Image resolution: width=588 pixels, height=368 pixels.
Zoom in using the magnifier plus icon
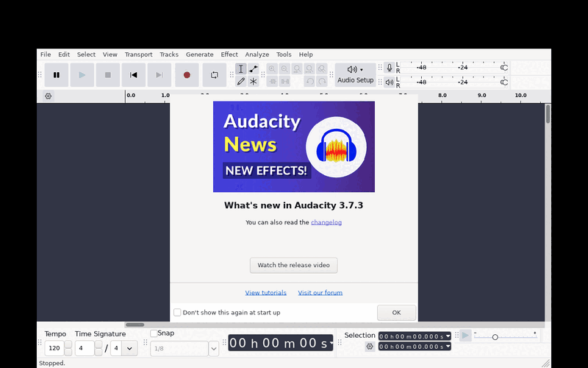click(x=272, y=68)
